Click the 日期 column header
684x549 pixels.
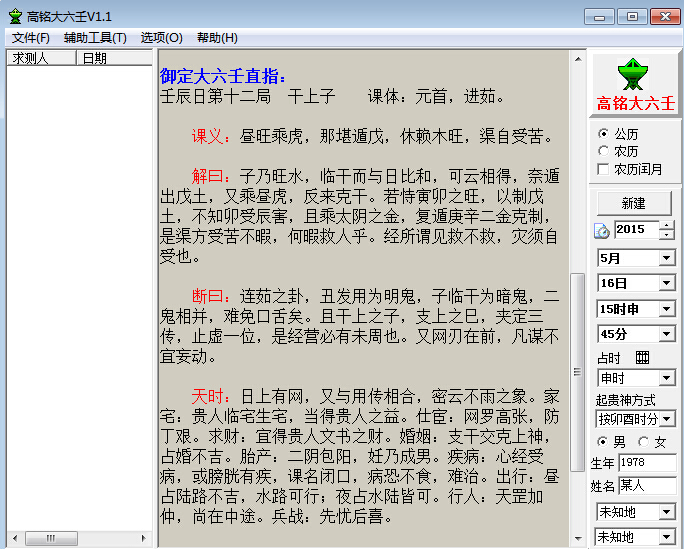114,58
